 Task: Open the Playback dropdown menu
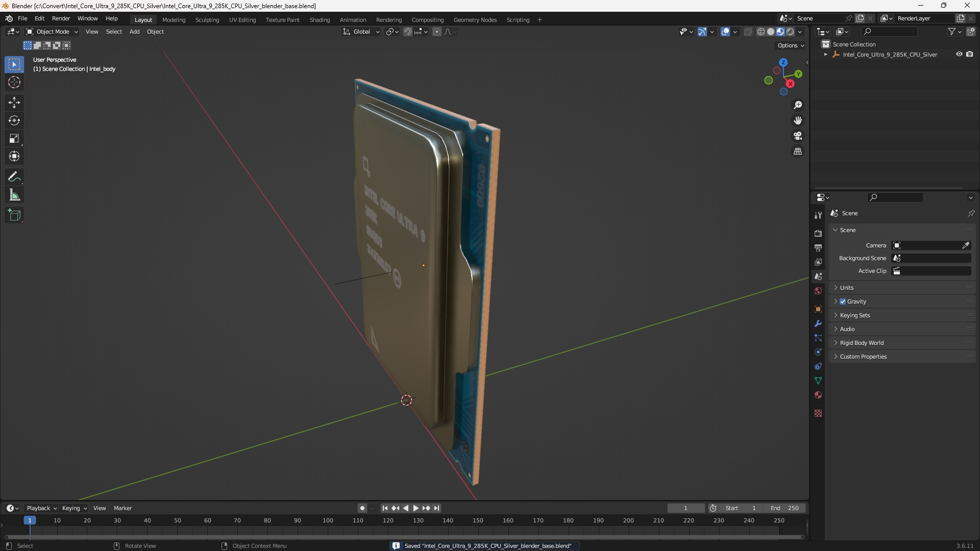(41, 508)
